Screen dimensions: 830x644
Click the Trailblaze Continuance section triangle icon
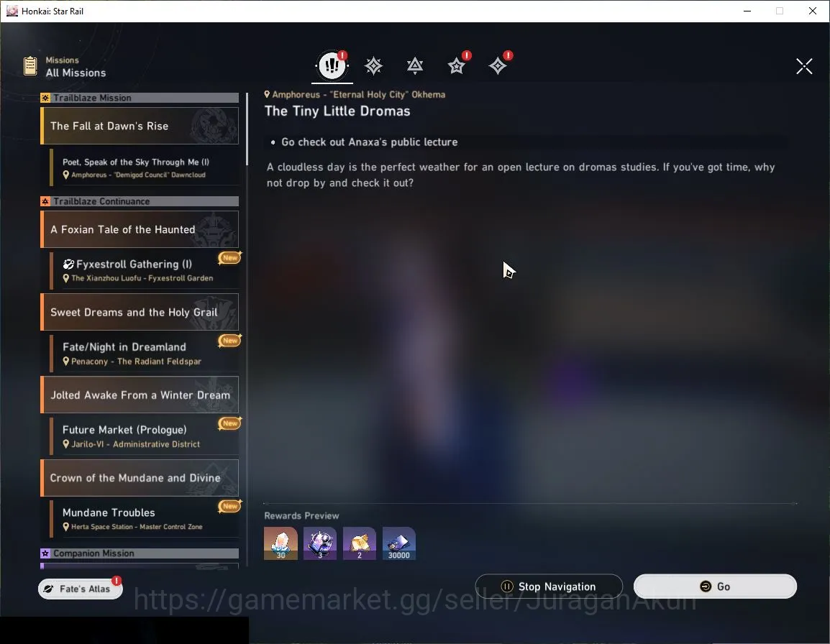(x=45, y=202)
